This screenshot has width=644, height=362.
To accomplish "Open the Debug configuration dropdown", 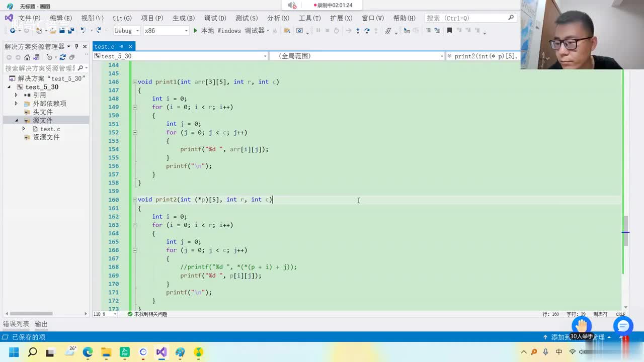I will (137, 31).
